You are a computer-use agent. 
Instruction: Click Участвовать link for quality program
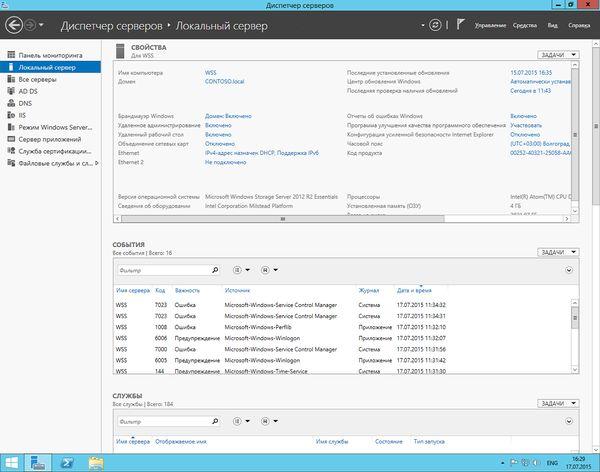pos(526,126)
